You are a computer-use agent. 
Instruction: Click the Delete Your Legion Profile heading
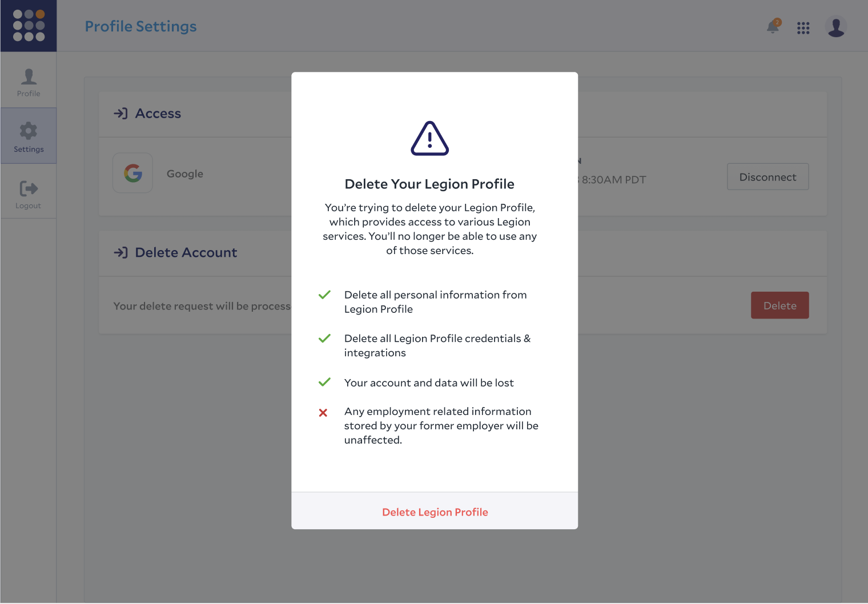point(429,184)
